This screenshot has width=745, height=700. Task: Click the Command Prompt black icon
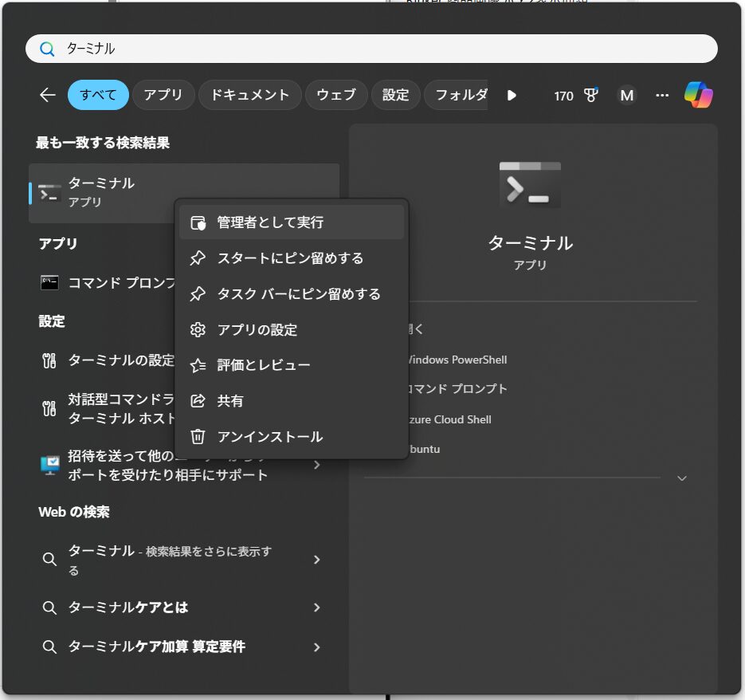49,283
